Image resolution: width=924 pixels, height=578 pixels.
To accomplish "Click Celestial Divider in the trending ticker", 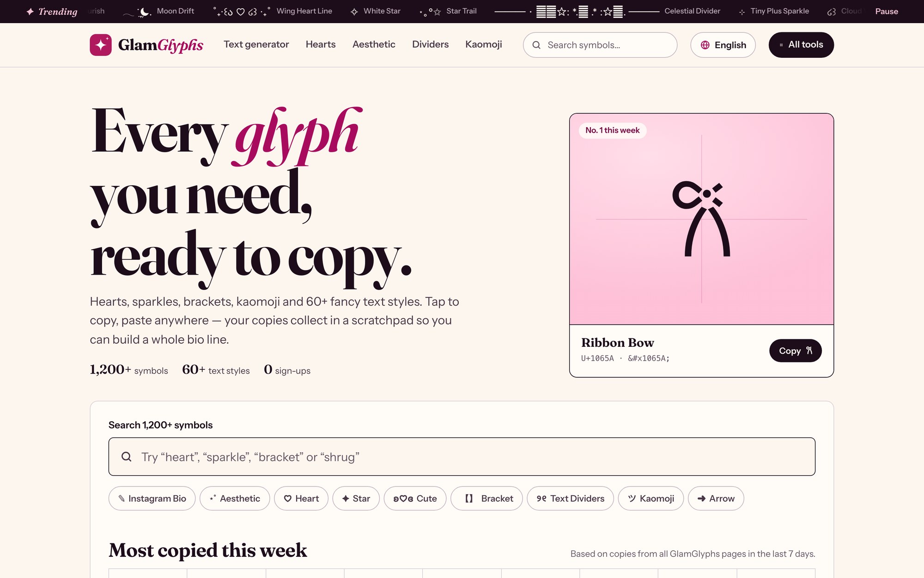I will click(x=607, y=11).
